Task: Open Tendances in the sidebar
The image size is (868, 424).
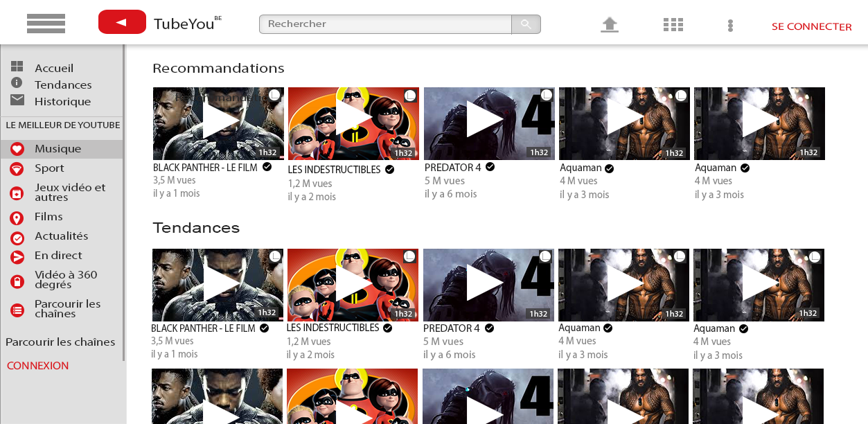Action: pos(63,85)
